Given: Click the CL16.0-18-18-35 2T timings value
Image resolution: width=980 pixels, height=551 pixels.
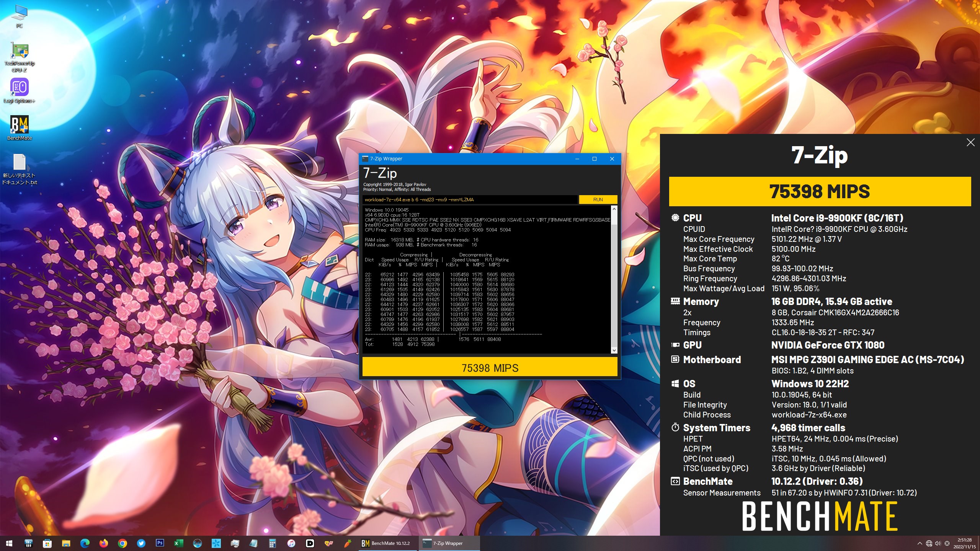Looking at the screenshot, I should click(x=823, y=333).
